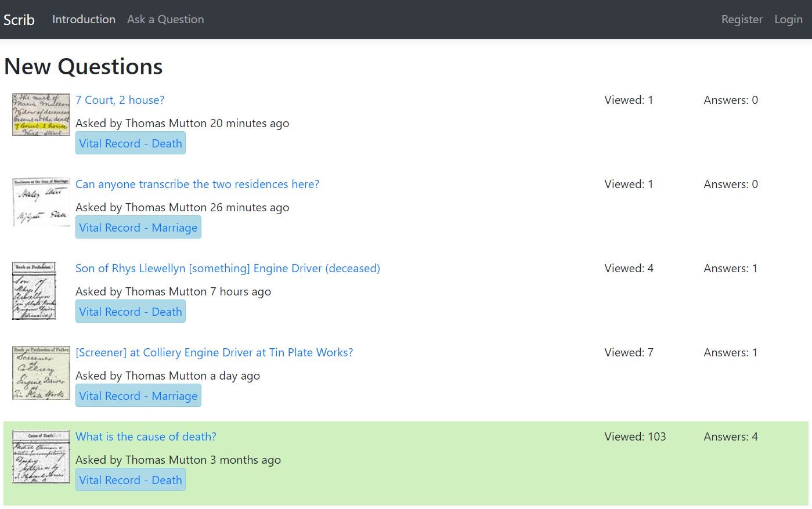Open question "7 Court, 2 house?"
The width and height of the screenshot is (812, 509).
tap(120, 100)
